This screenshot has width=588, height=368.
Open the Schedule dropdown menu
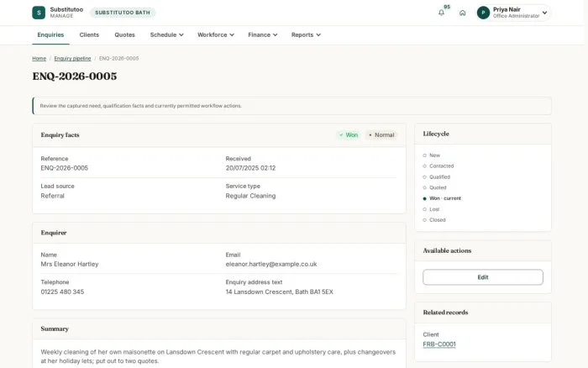(166, 35)
